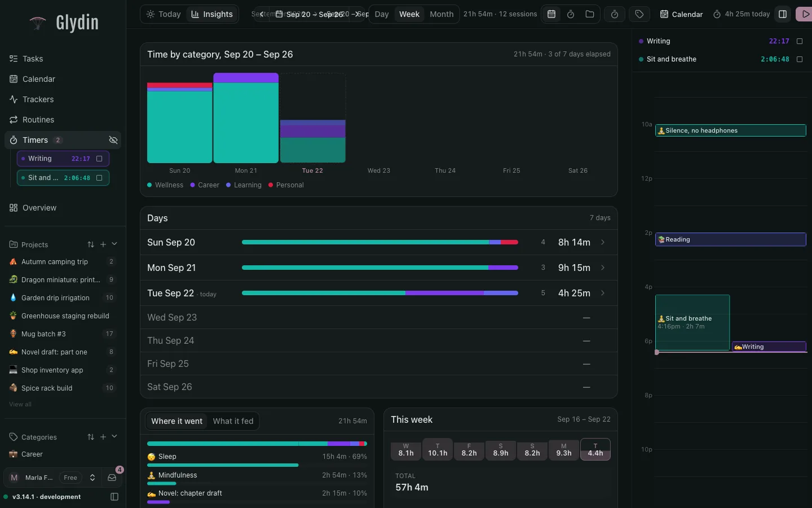The height and width of the screenshot is (508, 812).
Task: Collapse the Categories section chevron
Action: click(x=114, y=436)
